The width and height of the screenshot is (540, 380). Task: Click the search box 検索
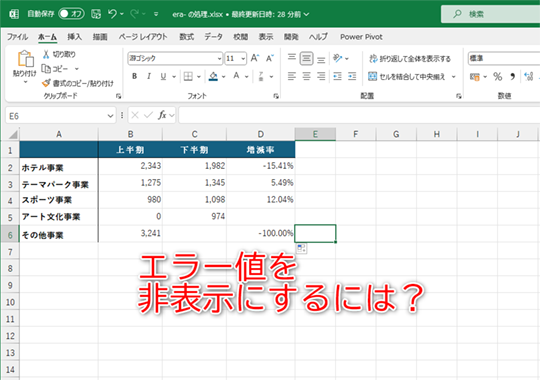[490, 14]
